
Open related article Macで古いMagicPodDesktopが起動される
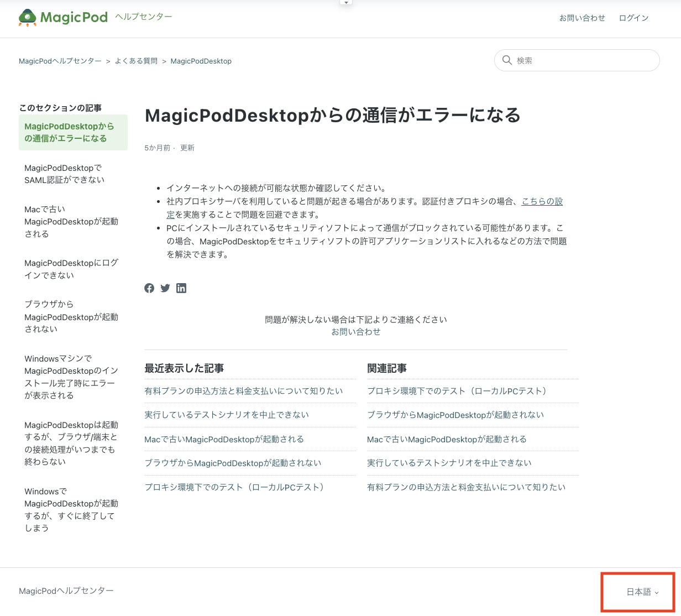pyautogui.click(x=447, y=439)
